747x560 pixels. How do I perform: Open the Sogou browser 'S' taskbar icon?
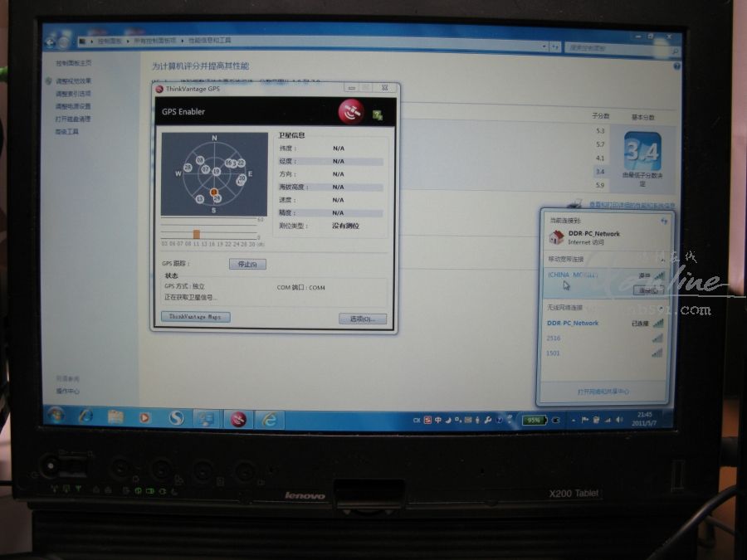click(x=176, y=418)
